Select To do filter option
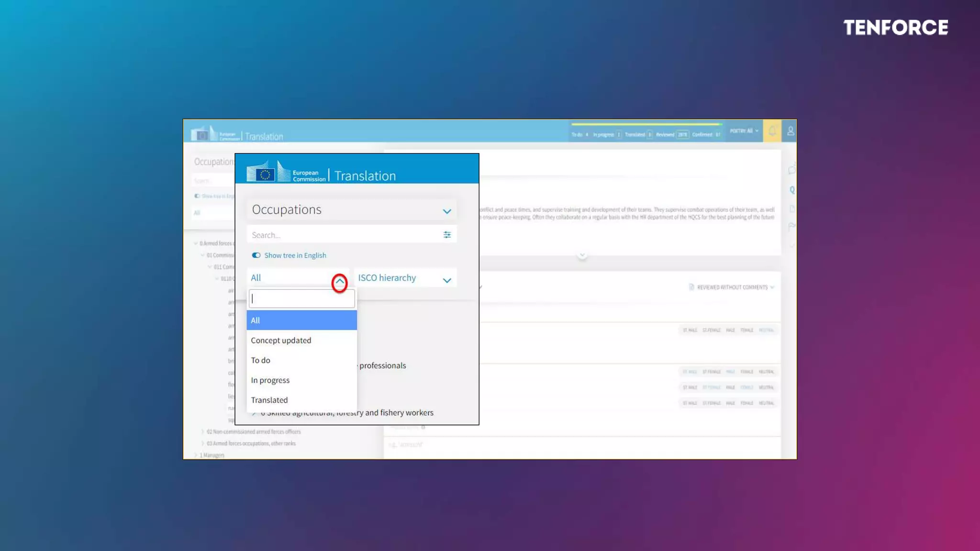This screenshot has height=551, width=980. (x=261, y=361)
